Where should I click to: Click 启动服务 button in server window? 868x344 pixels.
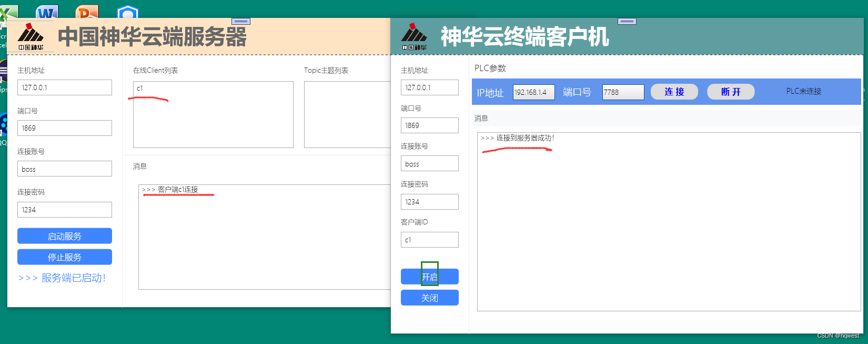point(65,236)
